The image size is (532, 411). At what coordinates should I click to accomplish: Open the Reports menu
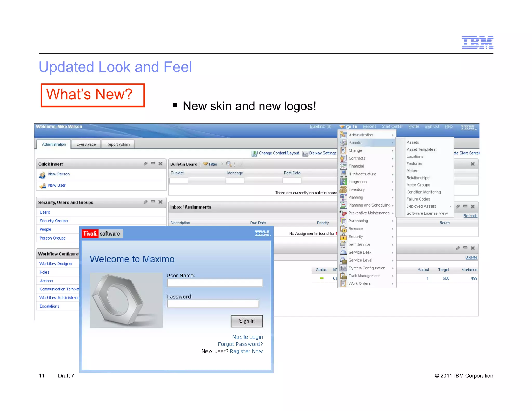coord(369,127)
